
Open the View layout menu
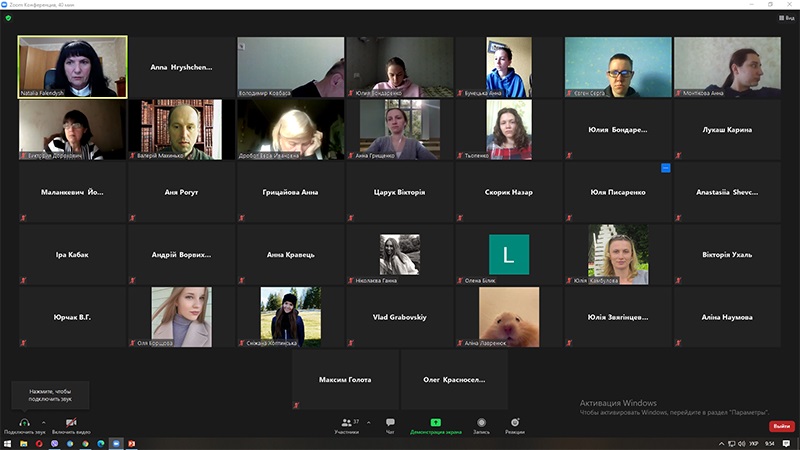tap(787, 18)
